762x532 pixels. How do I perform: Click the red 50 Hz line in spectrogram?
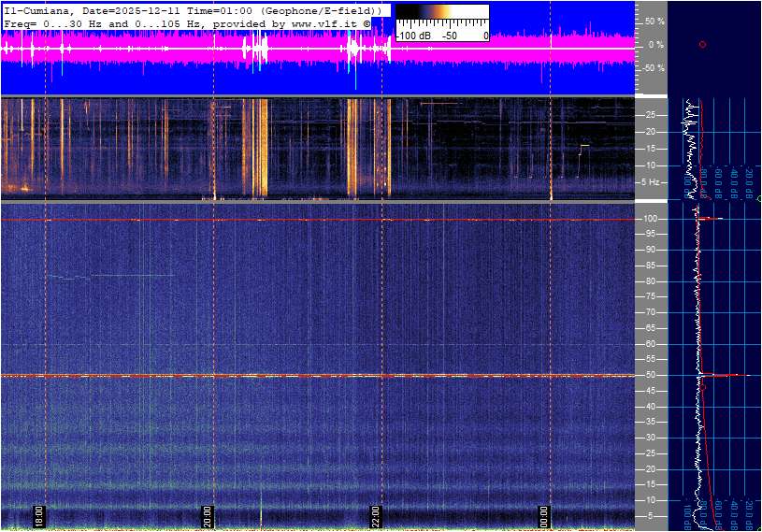click(280, 376)
